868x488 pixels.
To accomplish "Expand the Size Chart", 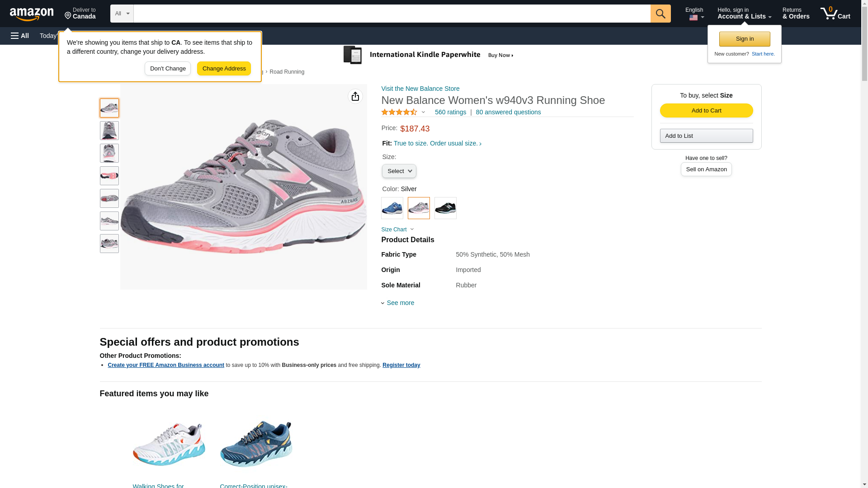I will coord(397,230).
